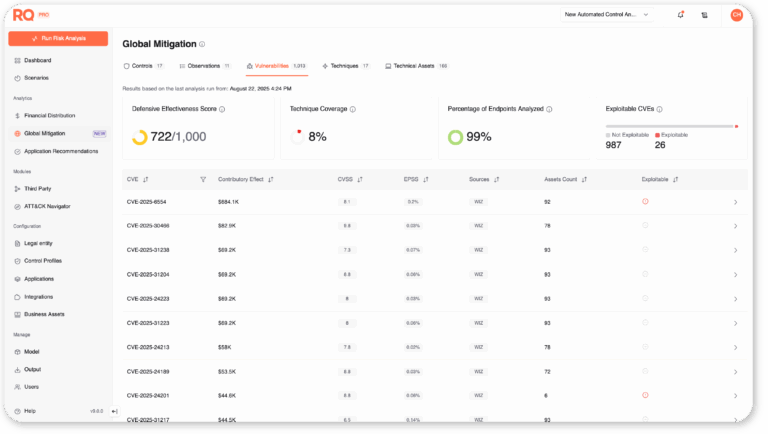The width and height of the screenshot is (768, 434).
Task: Click the Exploitable CVEs progress bar
Action: coord(670,126)
